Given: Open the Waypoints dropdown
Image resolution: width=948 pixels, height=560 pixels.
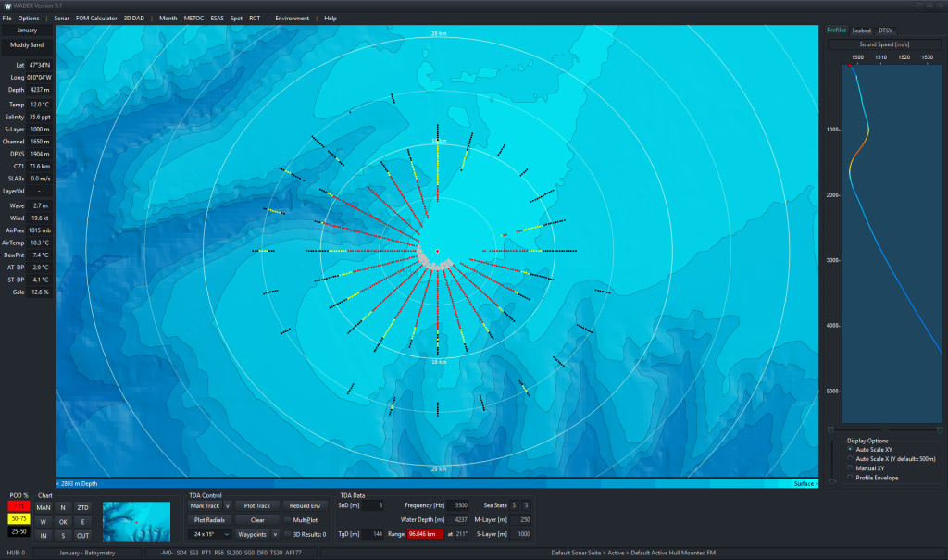Looking at the screenshot, I should (x=275, y=534).
